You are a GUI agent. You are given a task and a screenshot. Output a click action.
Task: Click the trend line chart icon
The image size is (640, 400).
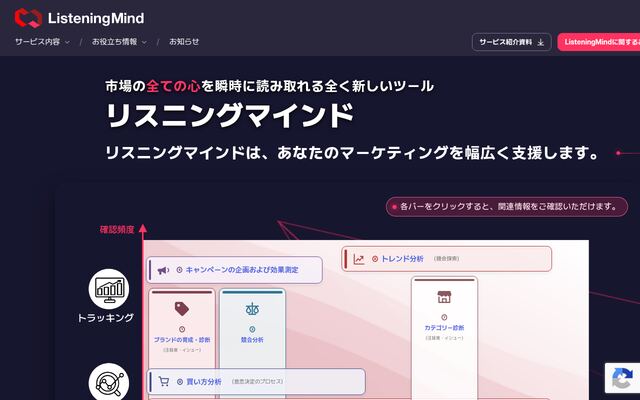click(359, 259)
